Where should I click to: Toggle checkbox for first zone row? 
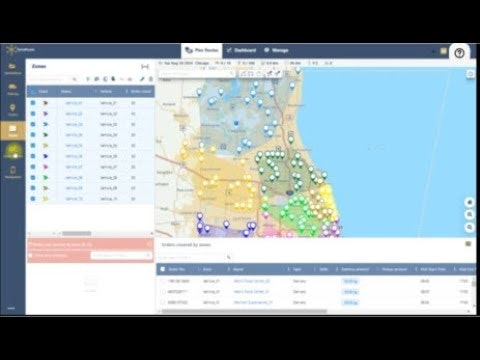point(33,103)
